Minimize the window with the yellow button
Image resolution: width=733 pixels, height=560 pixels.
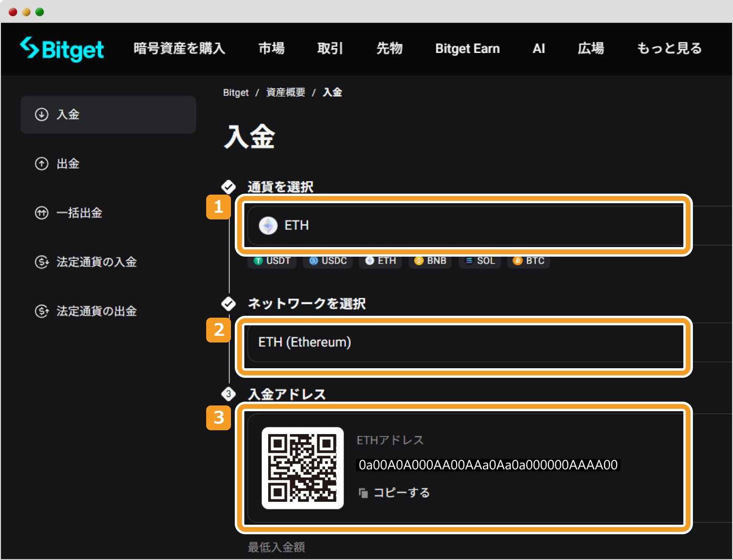point(26,12)
